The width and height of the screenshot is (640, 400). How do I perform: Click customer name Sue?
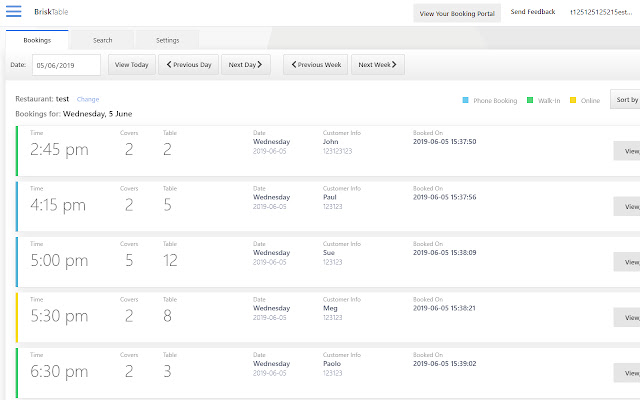pyautogui.click(x=329, y=253)
